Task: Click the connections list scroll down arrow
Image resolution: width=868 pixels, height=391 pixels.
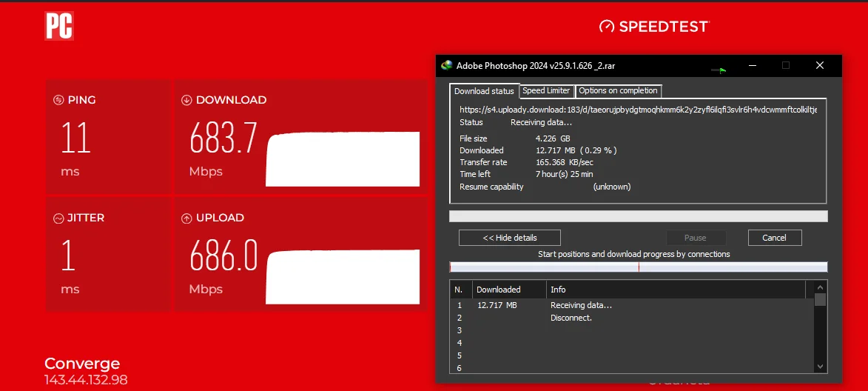Action: [821, 366]
